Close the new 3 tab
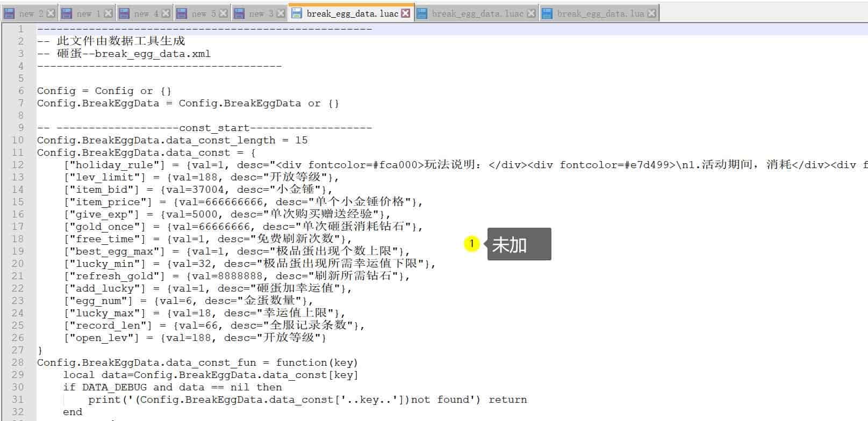This screenshot has height=421, width=868. click(281, 13)
